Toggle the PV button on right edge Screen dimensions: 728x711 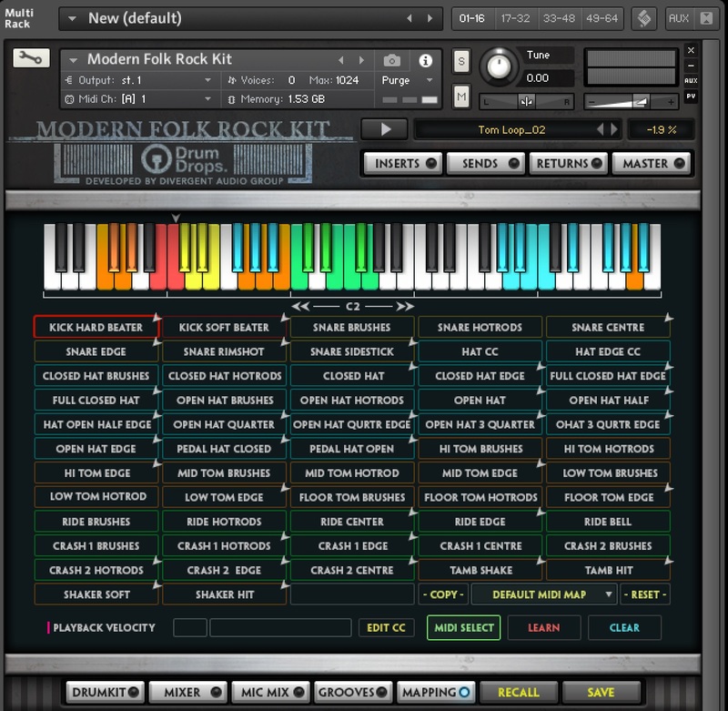point(691,96)
